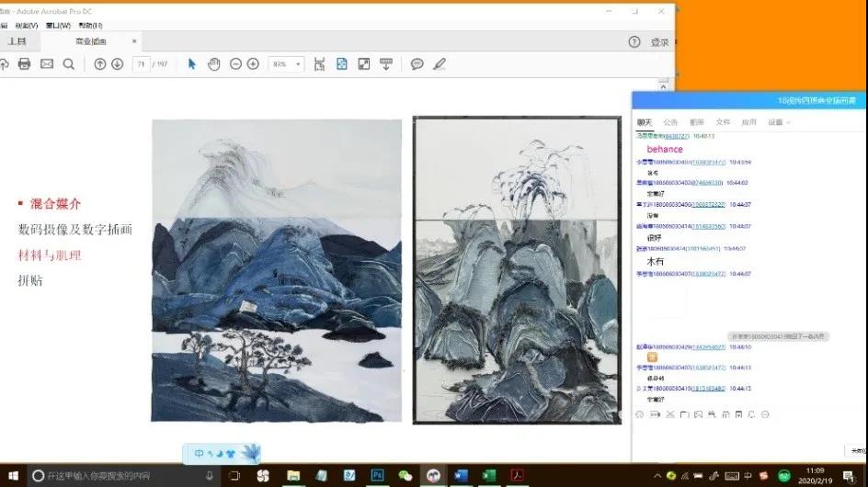Click the Print icon in Acrobat toolbar

[x=24, y=64]
